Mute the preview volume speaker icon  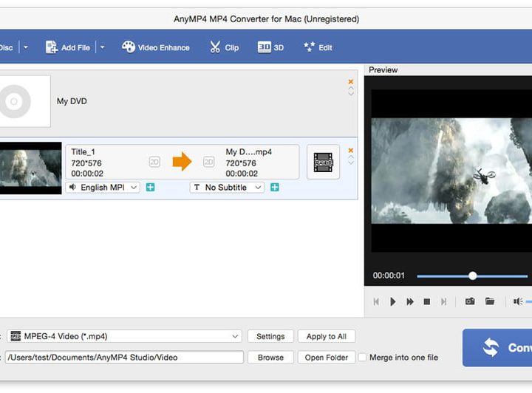point(517,301)
